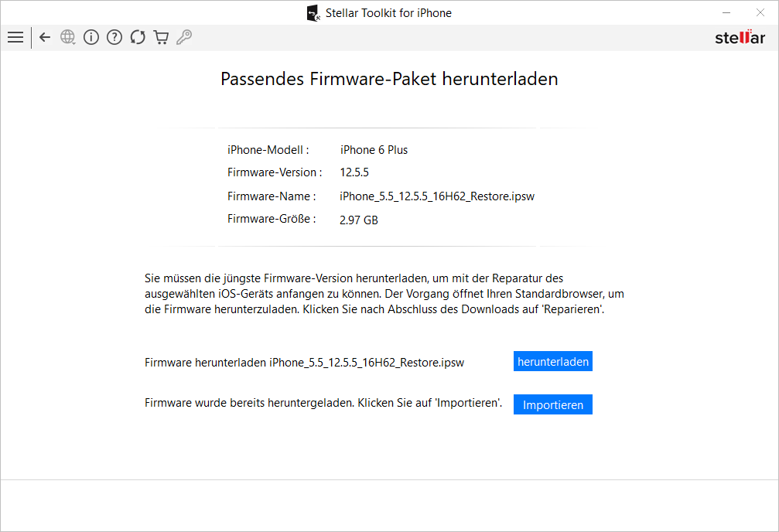Open the shopping cart buy icon
779x532 pixels.
click(161, 37)
